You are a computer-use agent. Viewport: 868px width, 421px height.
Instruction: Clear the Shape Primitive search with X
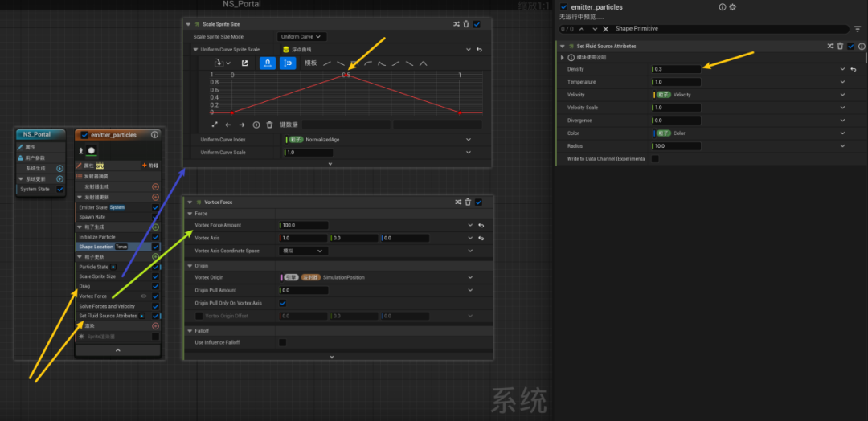coord(606,29)
